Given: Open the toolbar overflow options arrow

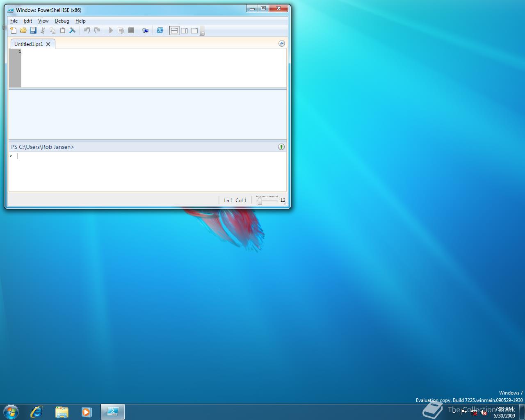Looking at the screenshot, I should click(x=202, y=31).
